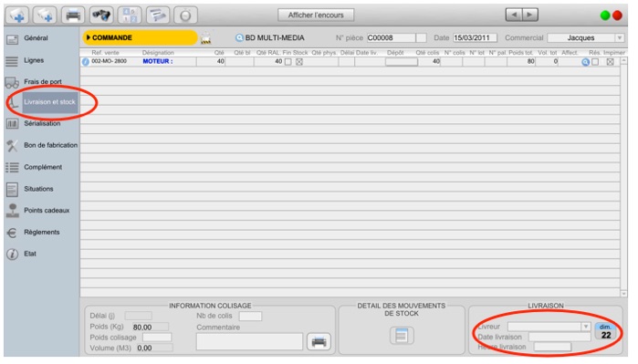Click the BD MULTI-MEDIA customer name
638x364 pixels.
click(x=275, y=37)
